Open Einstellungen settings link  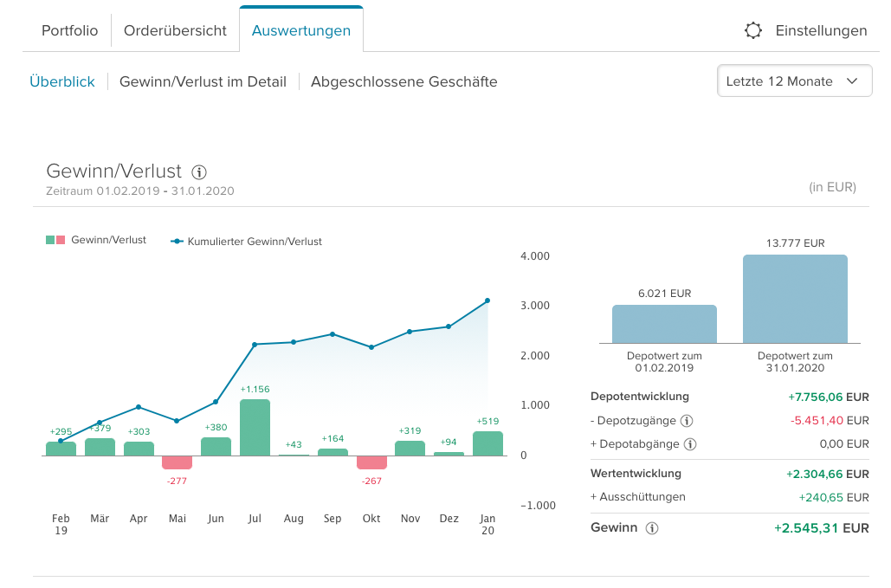coord(821,30)
